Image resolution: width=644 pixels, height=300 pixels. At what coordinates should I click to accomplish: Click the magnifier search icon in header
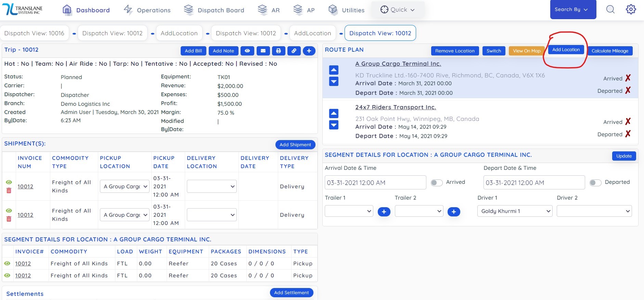click(x=610, y=10)
